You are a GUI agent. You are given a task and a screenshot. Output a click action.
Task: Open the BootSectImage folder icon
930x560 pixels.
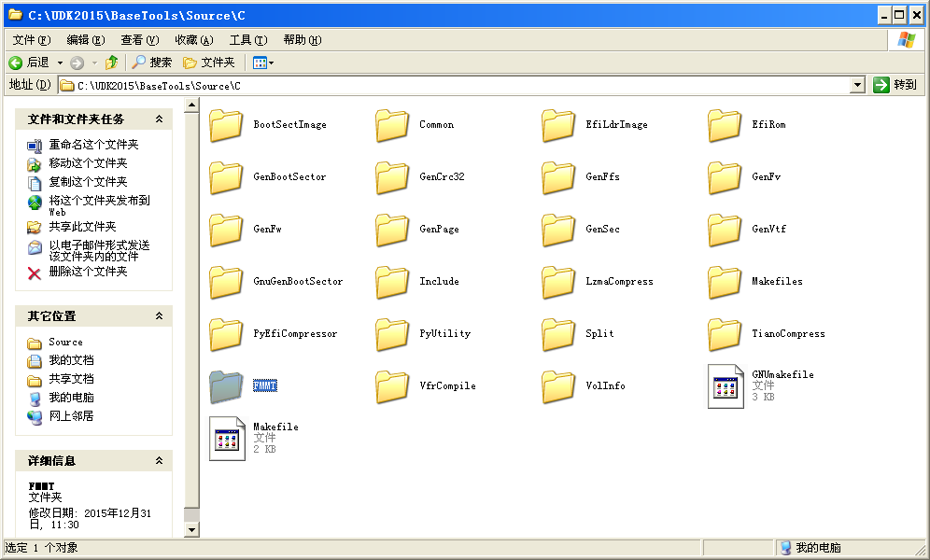[x=226, y=125]
